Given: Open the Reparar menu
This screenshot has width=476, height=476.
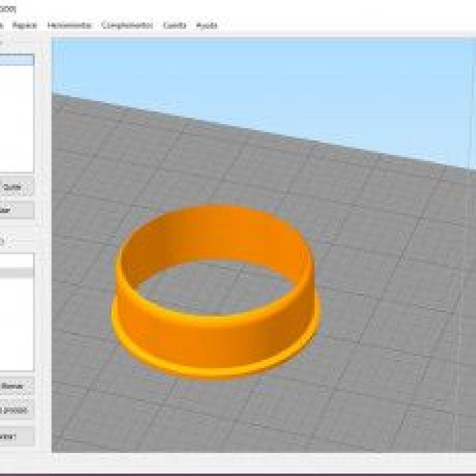Looking at the screenshot, I should [25, 25].
